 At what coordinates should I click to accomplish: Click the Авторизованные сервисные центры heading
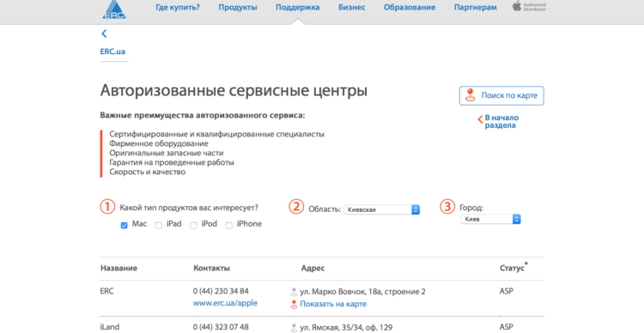[234, 91]
